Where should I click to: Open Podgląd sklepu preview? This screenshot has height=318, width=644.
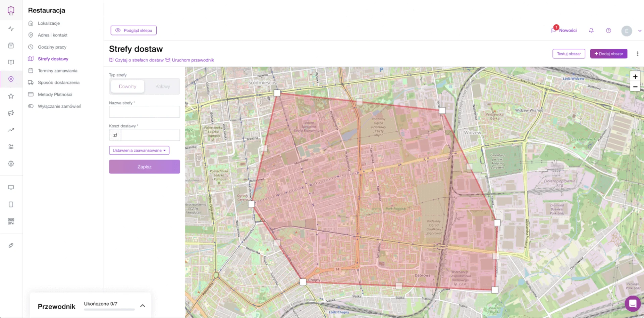pyautogui.click(x=133, y=30)
